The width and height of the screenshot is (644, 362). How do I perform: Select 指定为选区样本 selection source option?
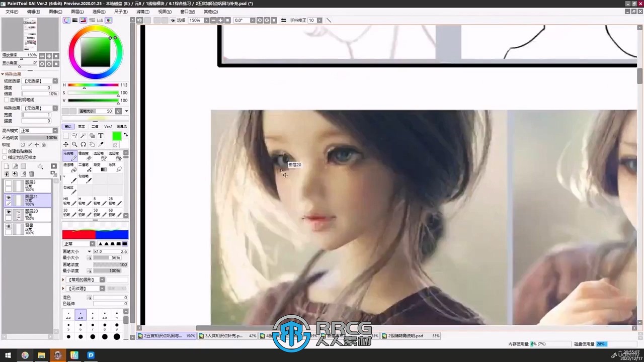coord(5,157)
